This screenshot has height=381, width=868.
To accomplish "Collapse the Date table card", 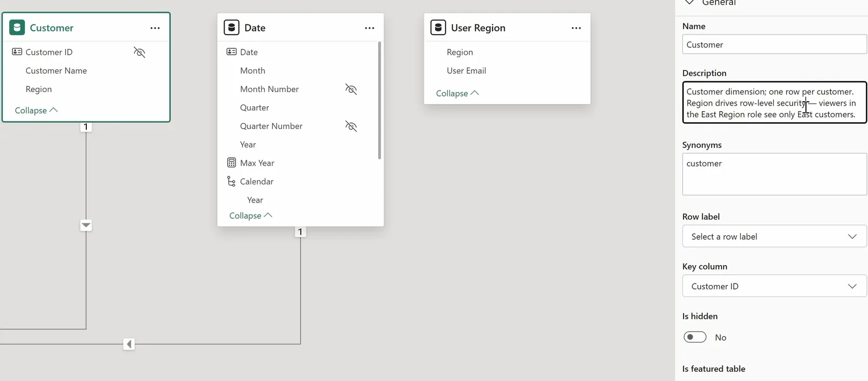I will point(251,215).
